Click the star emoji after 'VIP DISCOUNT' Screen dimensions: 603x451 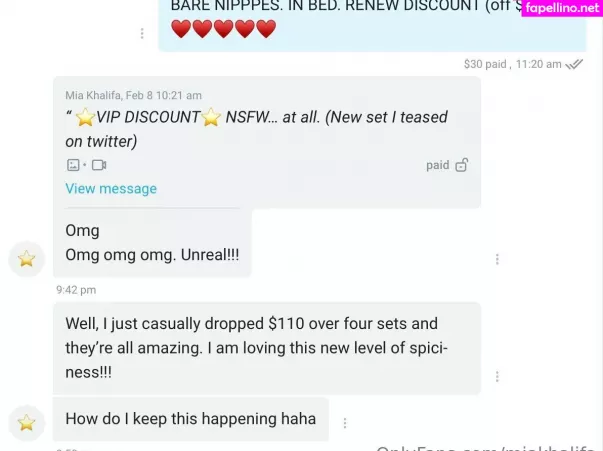211,117
